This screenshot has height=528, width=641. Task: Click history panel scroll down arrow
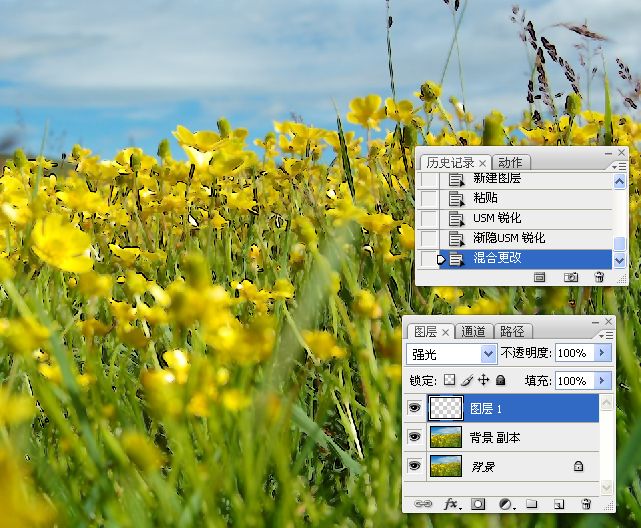pyautogui.click(x=619, y=260)
